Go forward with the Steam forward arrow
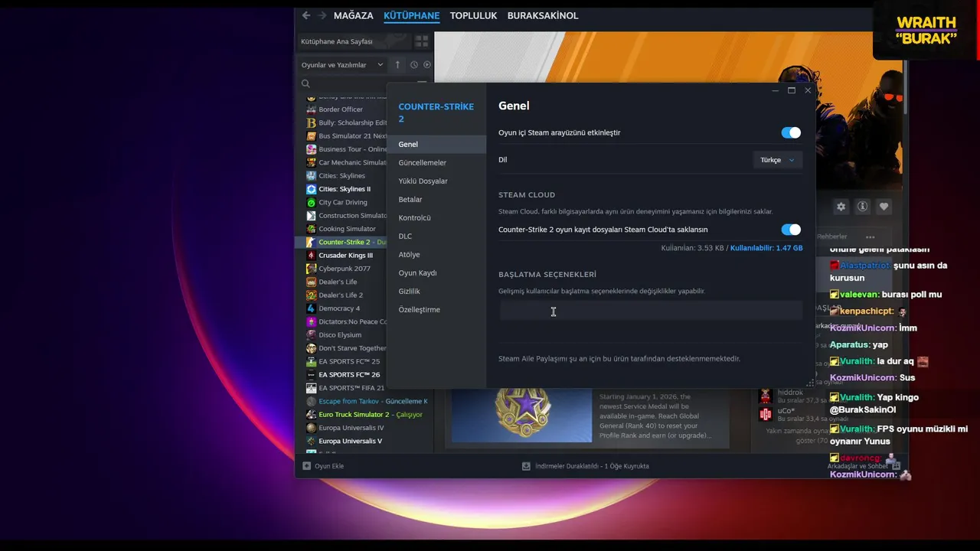Image resolution: width=980 pixels, height=551 pixels. click(322, 15)
